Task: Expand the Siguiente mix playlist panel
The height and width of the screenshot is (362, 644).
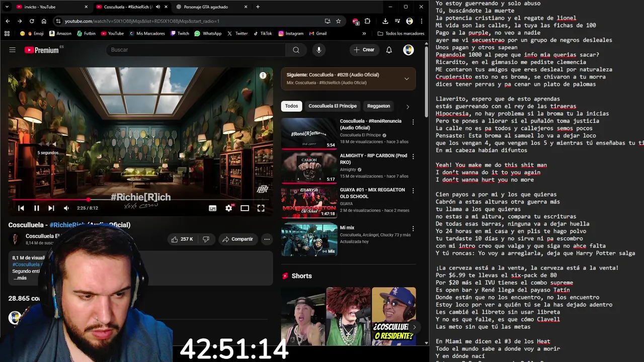Action: coord(407,78)
